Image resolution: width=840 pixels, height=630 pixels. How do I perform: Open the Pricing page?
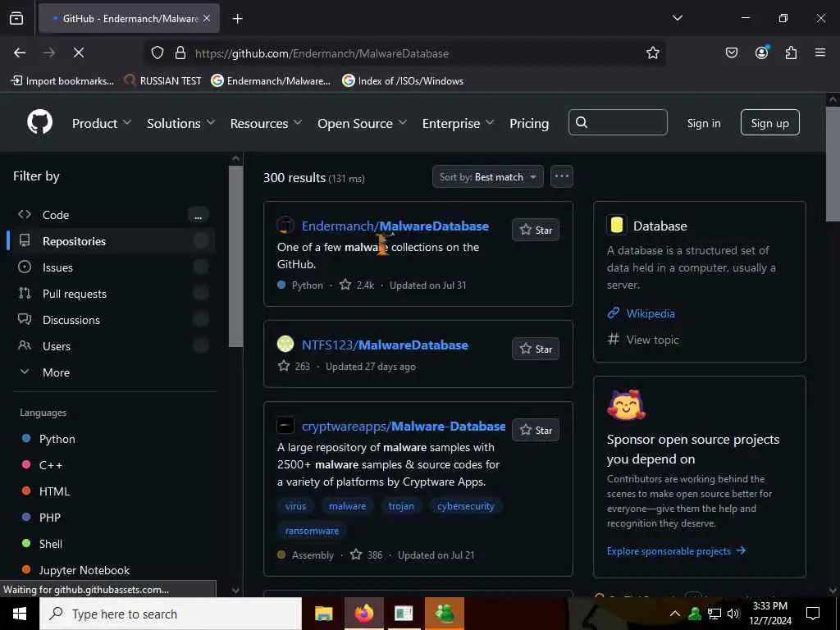pyautogui.click(x=529, y=123)
